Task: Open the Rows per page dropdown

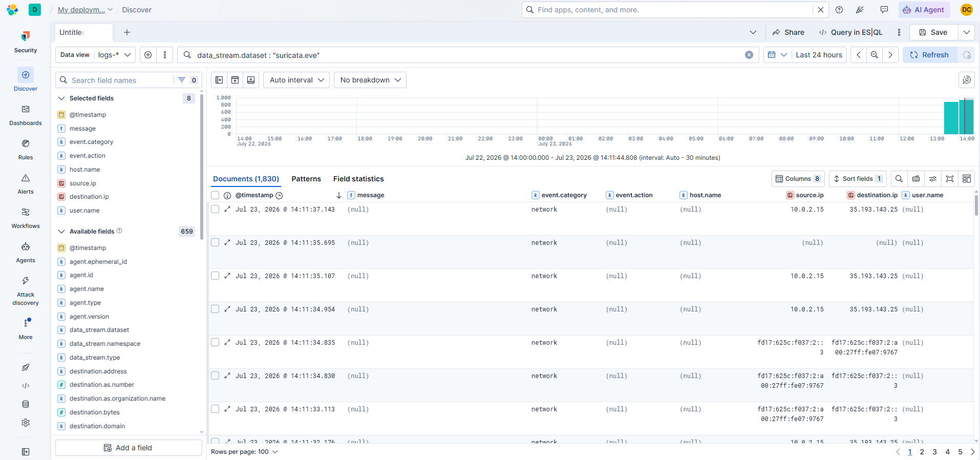Action: (244, 452)
